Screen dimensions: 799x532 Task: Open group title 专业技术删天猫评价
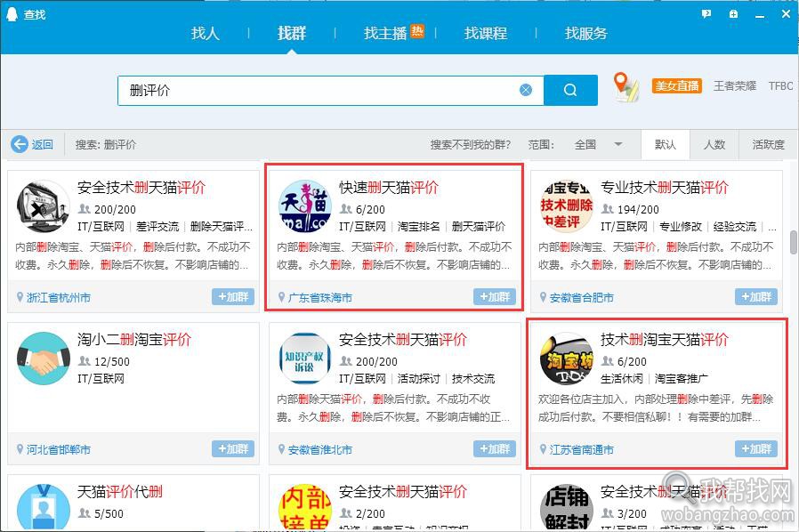[x=665, y=188]
